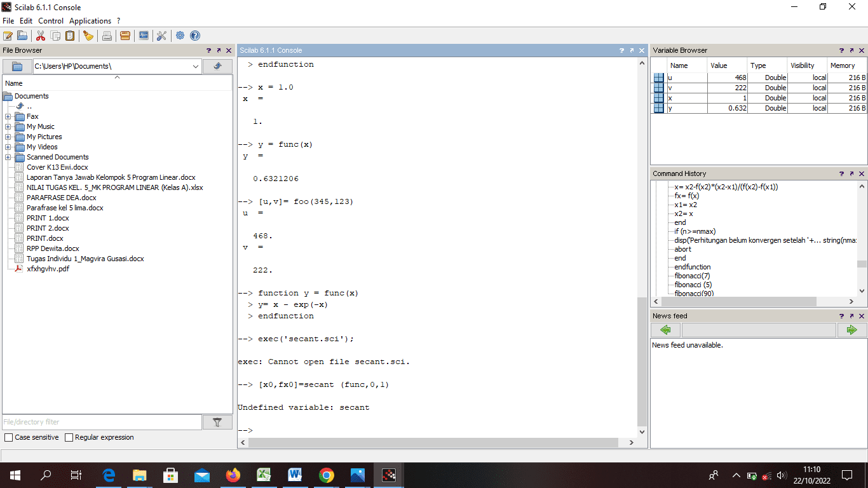Click help icon on Variable Browser panel

[x=841, y=50]
